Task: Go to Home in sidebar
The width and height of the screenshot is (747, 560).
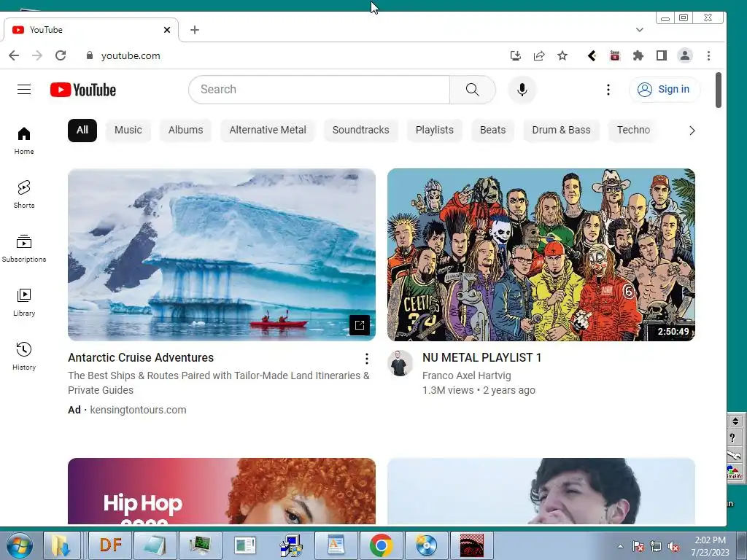Action: pos(24,141)
